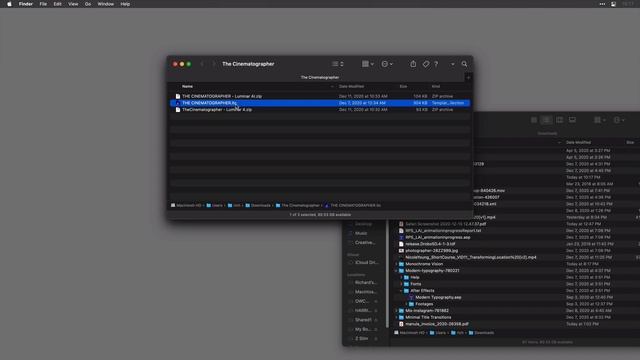The width and height of the screenshot is (640, 360).
Task: Click the Tags icon in Cinematographer toolbar
Action: pyautogui.click(x=426, y=64)
